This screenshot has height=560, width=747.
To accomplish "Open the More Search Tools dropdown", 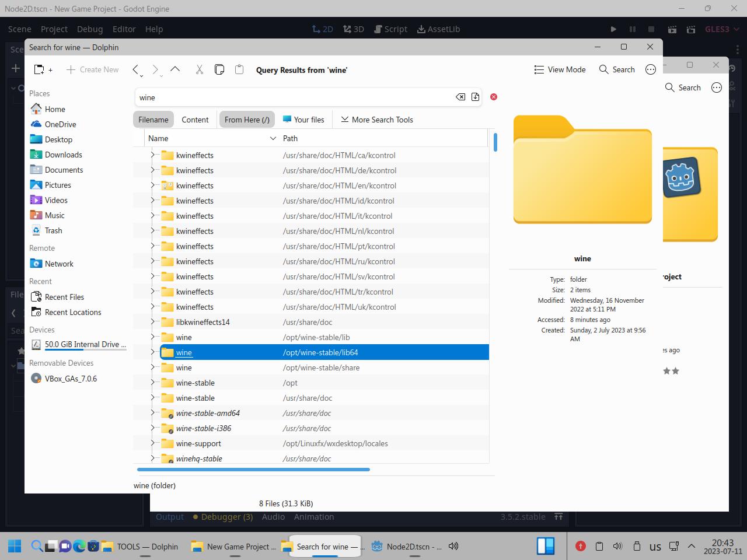I will tap(376, 120).
